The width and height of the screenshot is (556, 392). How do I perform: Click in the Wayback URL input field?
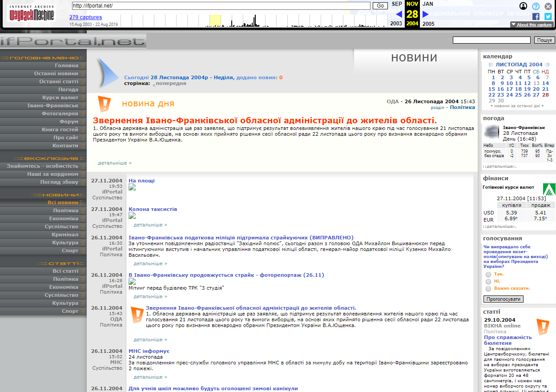tap(221, 6)
